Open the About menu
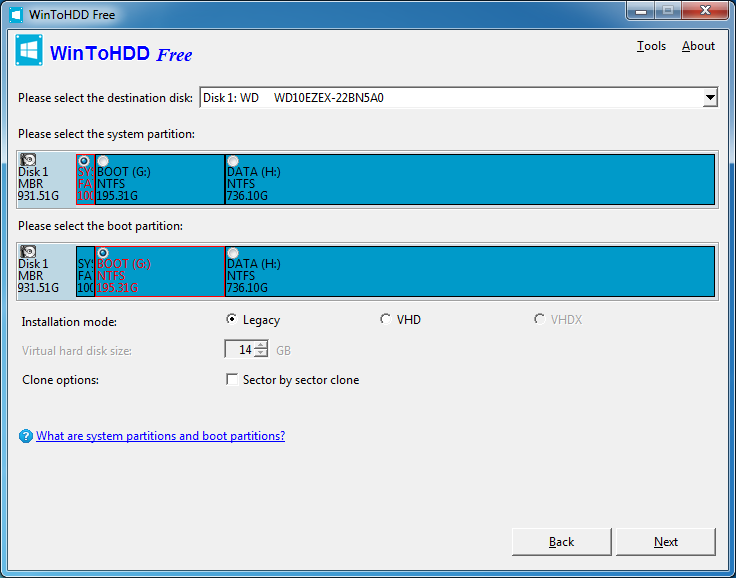The width and height of the screenshot is (736, 578). [x=698, y=46]
